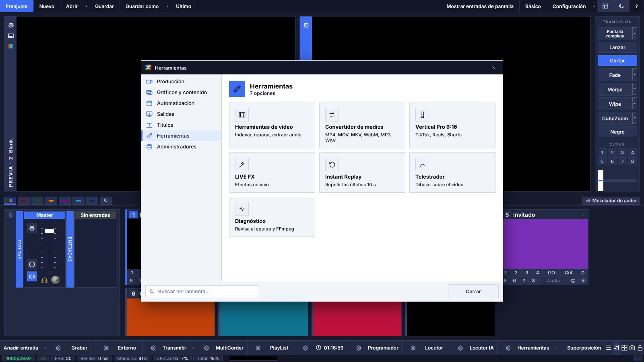This screenshot has height=362, width=644.
Task: Click the Cortar transition button
Action: pyautogui.click(x=617, y=60)
